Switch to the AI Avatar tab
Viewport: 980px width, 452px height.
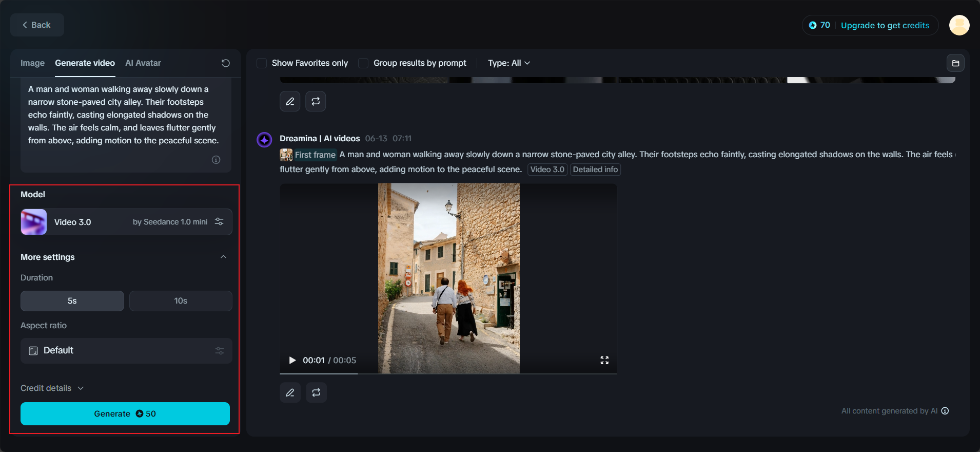coord(143,63)
